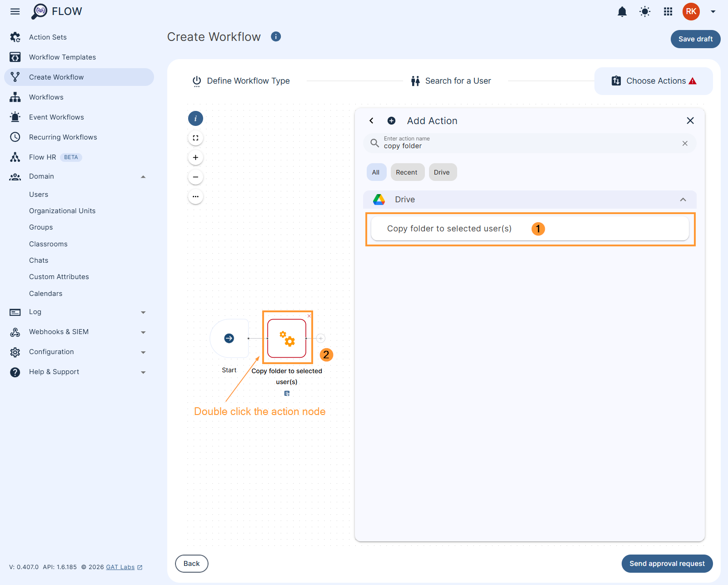The height and width of the screenshot is (585, 728).
Task: Open the hamburger menu
Action: pyautogui.click(x=15, y=11)
